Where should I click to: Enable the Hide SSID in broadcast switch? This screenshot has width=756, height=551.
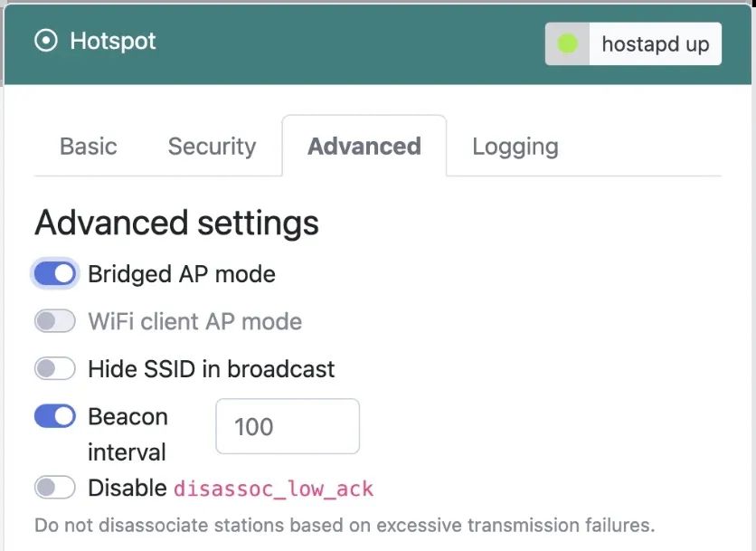click(x=55, y=369)
